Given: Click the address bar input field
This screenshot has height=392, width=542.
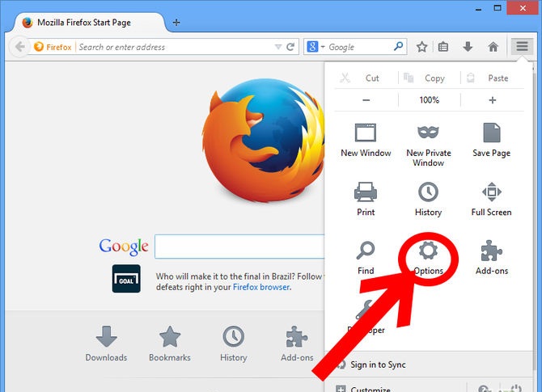Looking at the screenshot, I should point(175,47).
